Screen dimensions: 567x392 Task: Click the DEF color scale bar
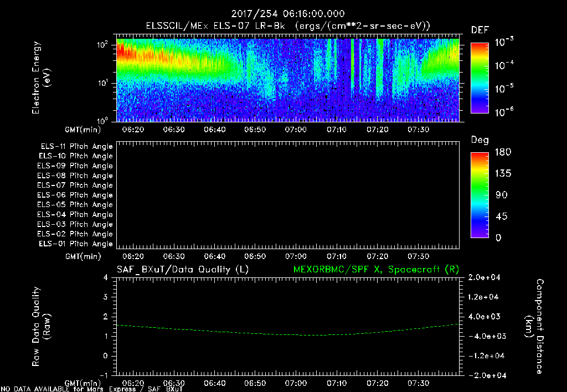480,78
